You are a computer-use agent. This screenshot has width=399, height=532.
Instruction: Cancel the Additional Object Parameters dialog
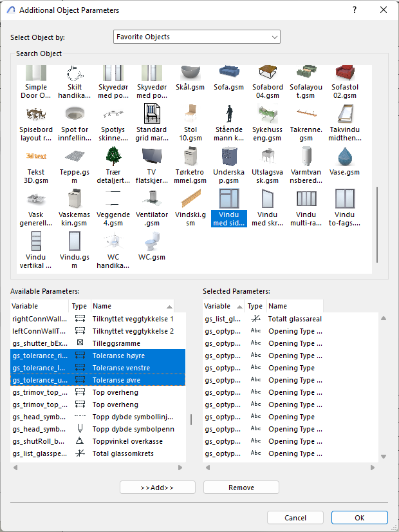[x=295, y=518]
